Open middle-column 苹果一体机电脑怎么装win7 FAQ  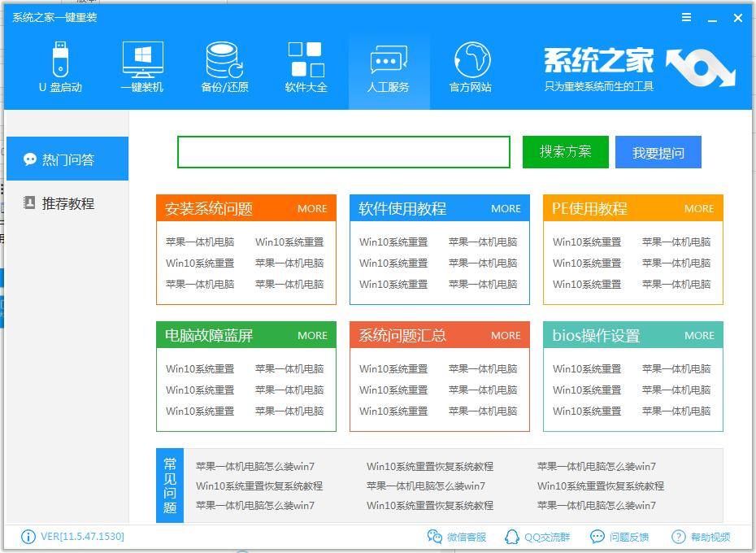pyautogui.click(x=426, y=486)
